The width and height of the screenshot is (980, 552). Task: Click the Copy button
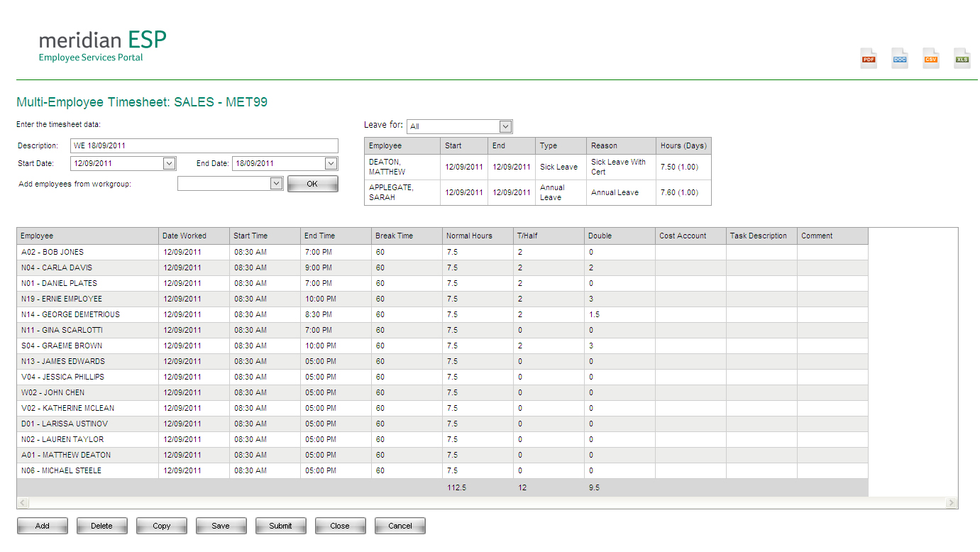point(162,526)
